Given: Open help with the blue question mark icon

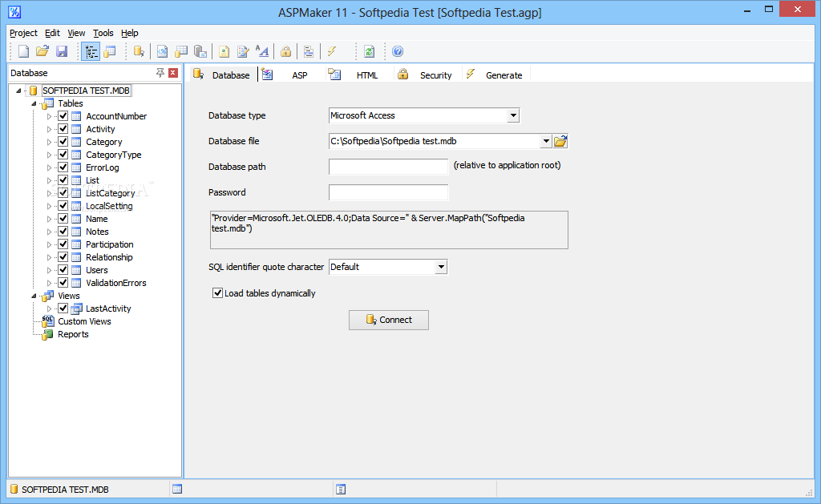Looking at the screenshot, I should pyautogui.click(x=398, y=51).
